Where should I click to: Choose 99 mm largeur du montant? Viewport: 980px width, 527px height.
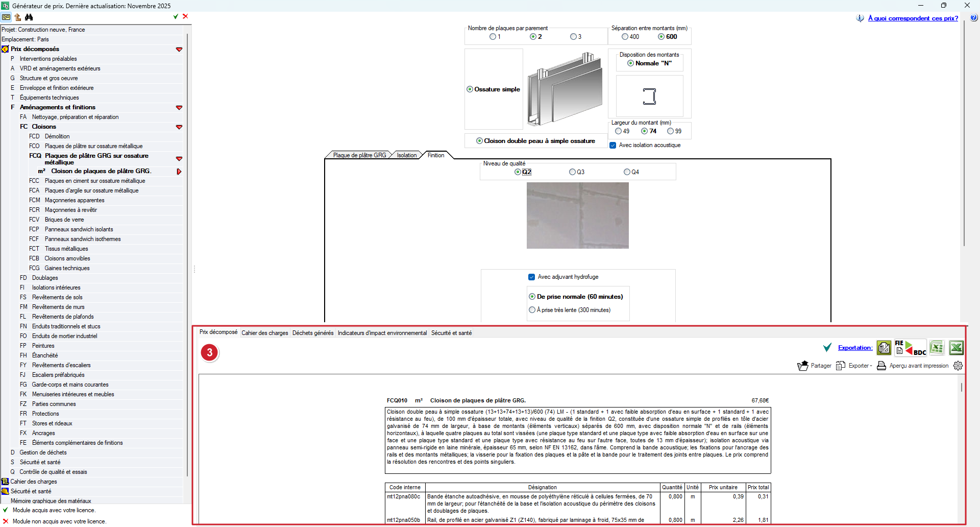coord(671,131)
